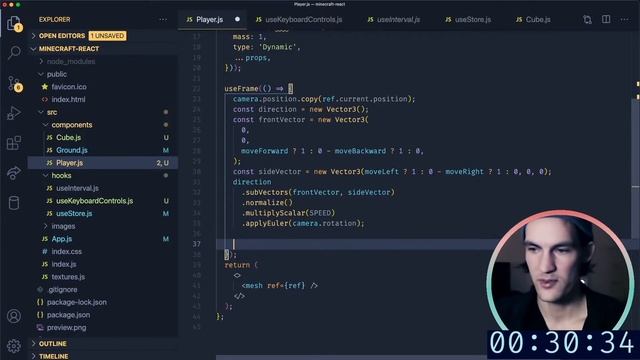This screenshot has height=360, width=640.
Task: Click the unsaved dot on Player.js tab
Action: 237,19
